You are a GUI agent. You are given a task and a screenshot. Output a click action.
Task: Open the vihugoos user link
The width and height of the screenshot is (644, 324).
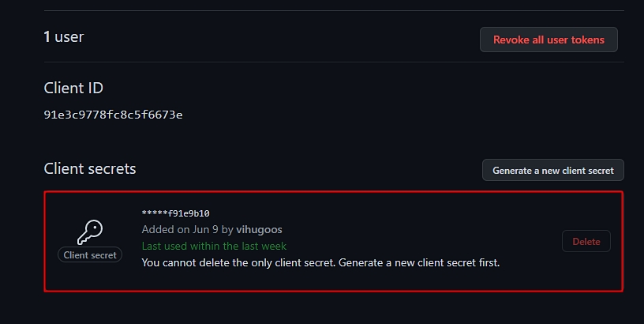[259, 229]
